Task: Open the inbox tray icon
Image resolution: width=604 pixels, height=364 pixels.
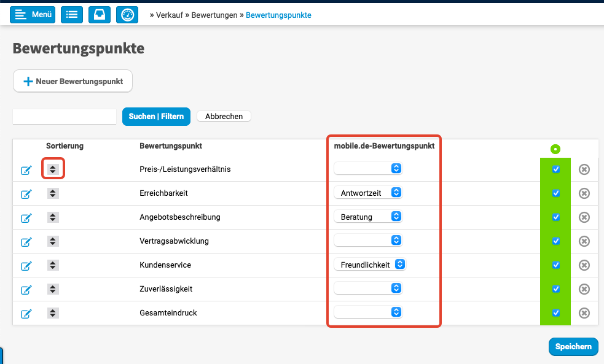Action: pyautogui.click(x=100, y=15)
